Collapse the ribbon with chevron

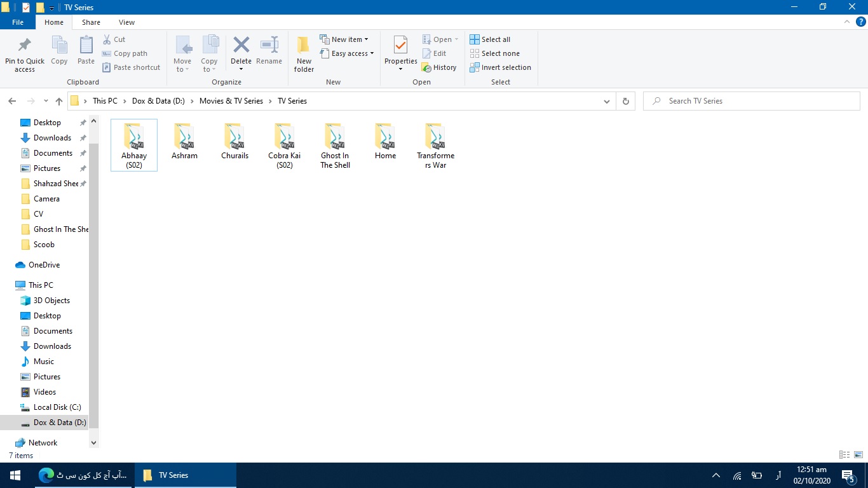pyautogui.click(x=847, y=22)
